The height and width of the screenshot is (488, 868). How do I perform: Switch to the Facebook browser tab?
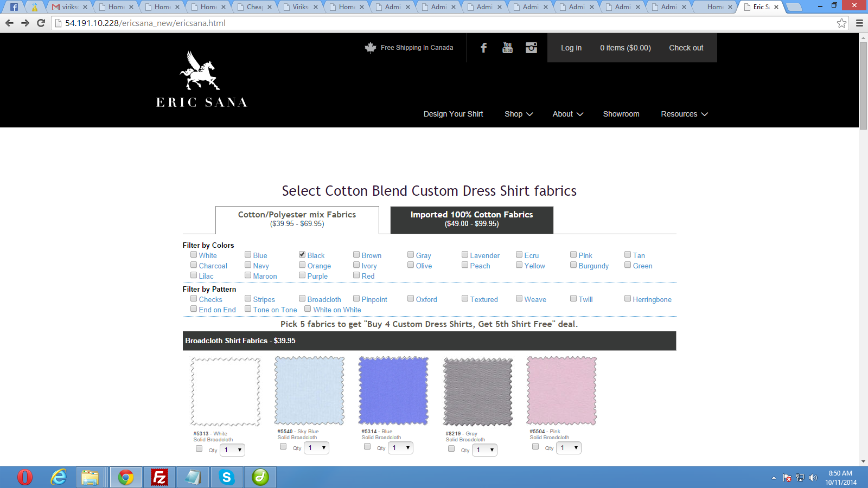coord(14,7)
